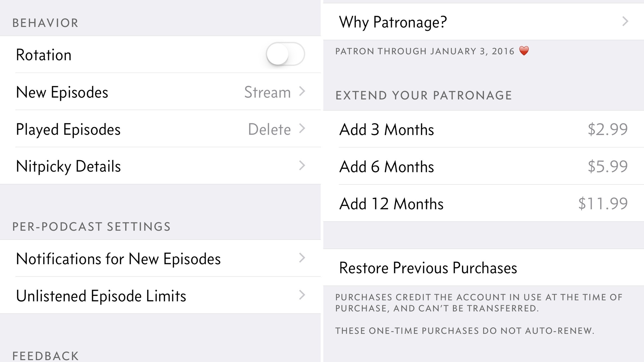Toggle the Rotation switch

pos(285,54)
